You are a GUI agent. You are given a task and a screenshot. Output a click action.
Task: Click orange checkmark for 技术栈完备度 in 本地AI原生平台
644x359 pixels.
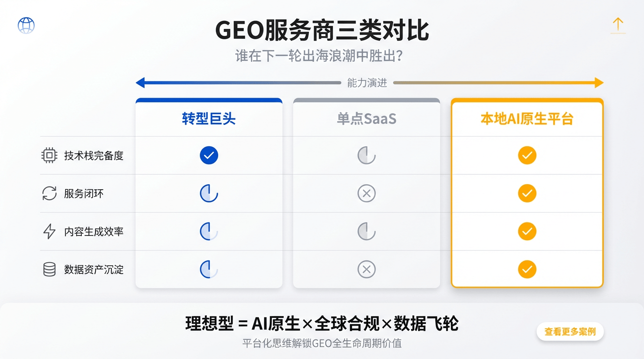coord(527,155)
